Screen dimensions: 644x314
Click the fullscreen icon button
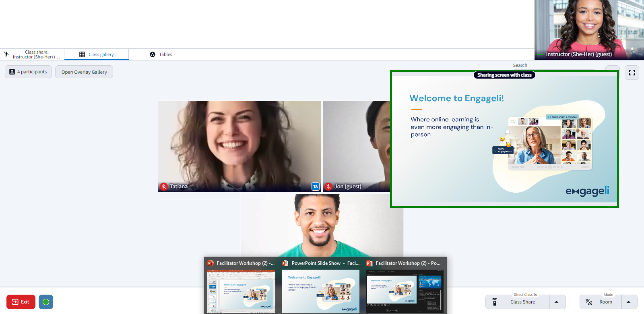pos(632,73)
